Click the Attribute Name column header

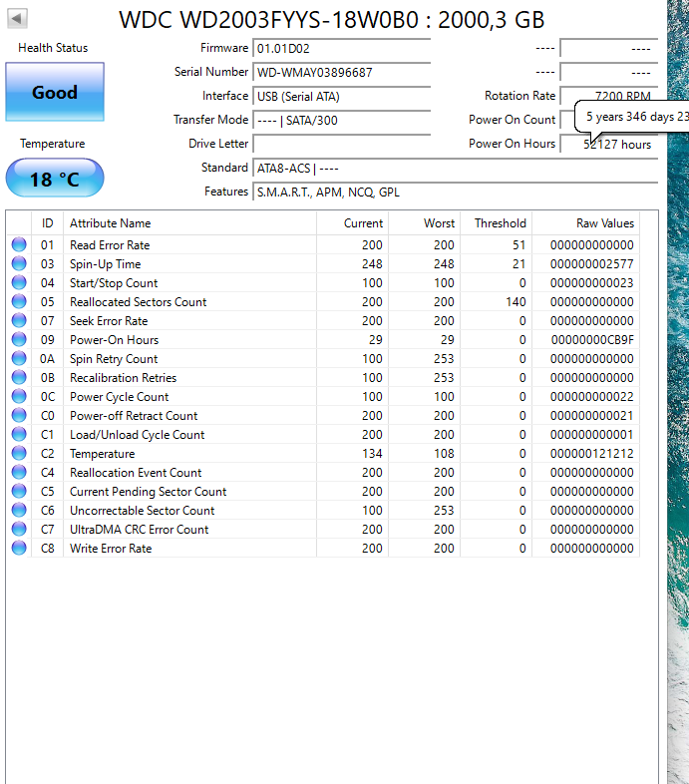point(190,223)
